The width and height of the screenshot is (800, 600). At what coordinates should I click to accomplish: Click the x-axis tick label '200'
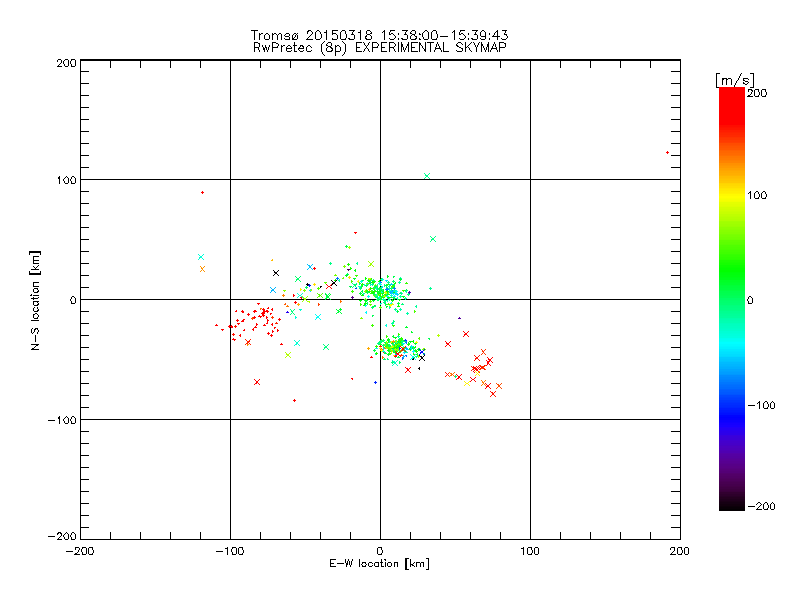680,551
